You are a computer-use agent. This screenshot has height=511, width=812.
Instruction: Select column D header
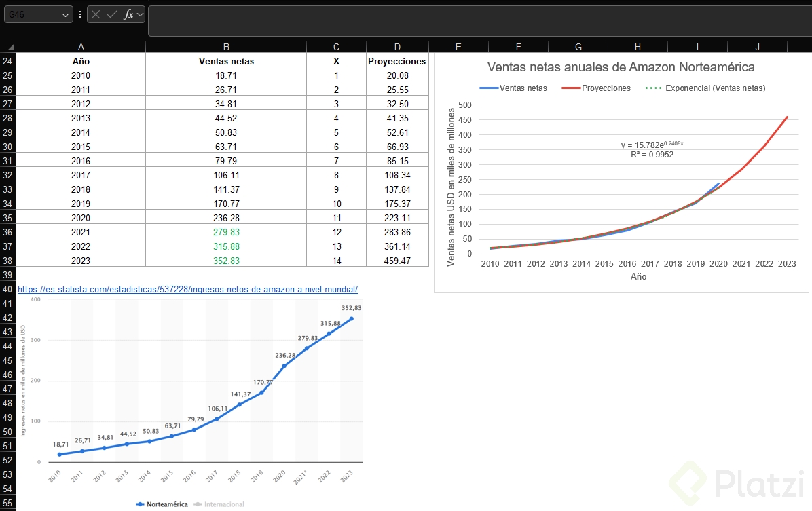click(397, 47)
